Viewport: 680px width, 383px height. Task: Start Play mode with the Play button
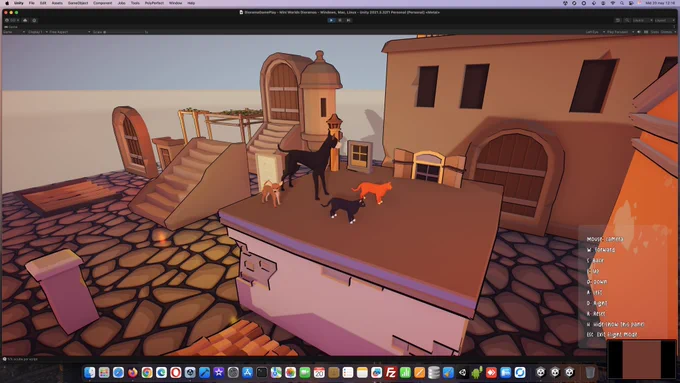332,20
